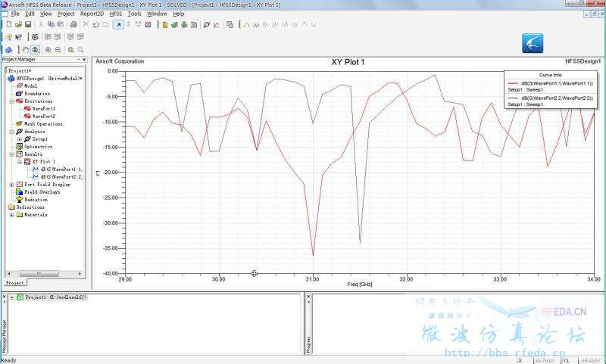Click the What's This help cursor icon
Image resolution: width=606 pixels, height=364 pixels.
18,37
